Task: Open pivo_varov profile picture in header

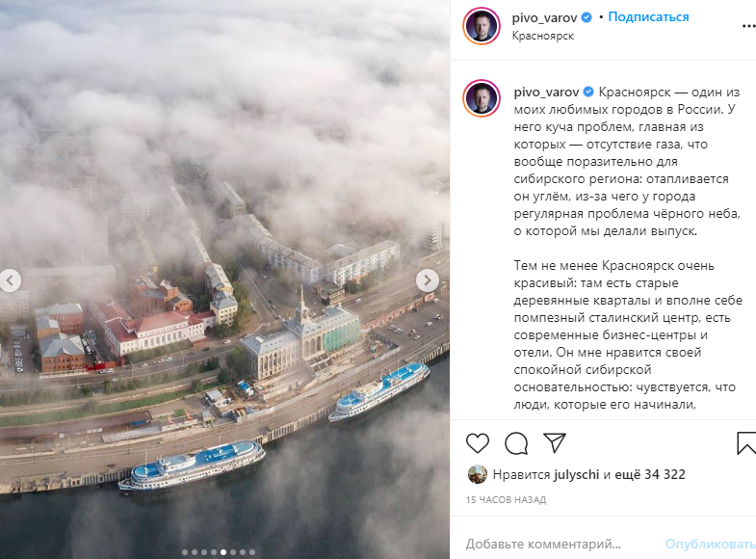Action: [x=482, y=26]
